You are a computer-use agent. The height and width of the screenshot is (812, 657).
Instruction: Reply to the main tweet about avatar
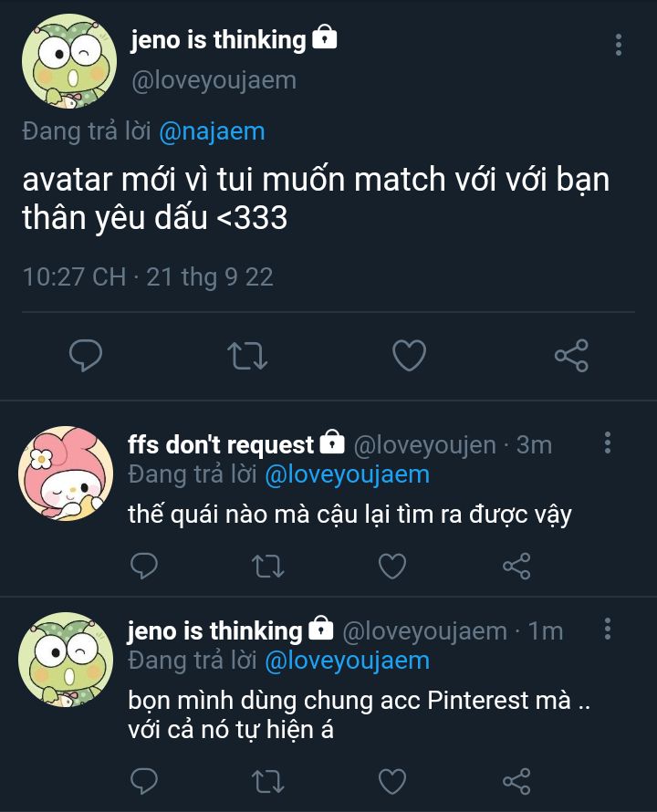pyautogui.click(x=86, y=355)
